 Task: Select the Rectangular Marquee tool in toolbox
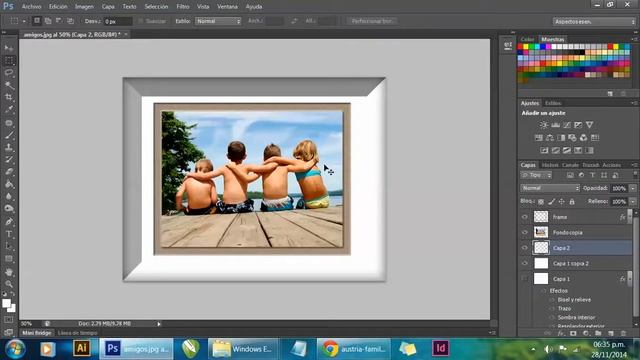coord(9,61)
